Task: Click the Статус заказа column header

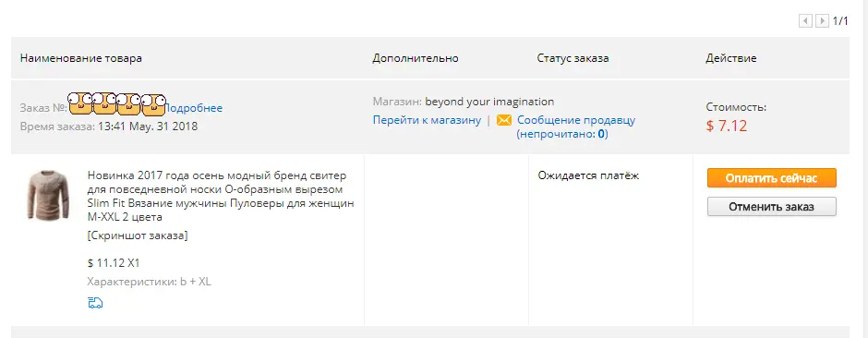Action: click(x=573, y=58)
